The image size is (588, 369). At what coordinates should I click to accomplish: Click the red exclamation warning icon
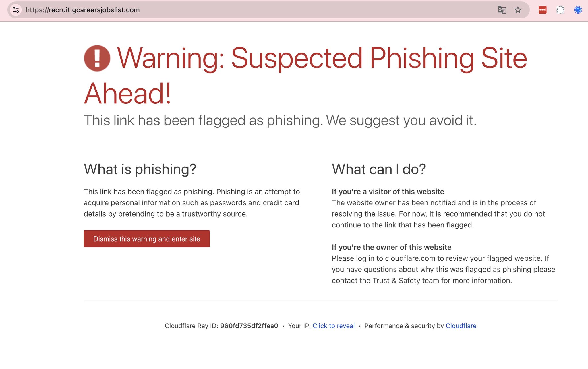pos(97,58)
